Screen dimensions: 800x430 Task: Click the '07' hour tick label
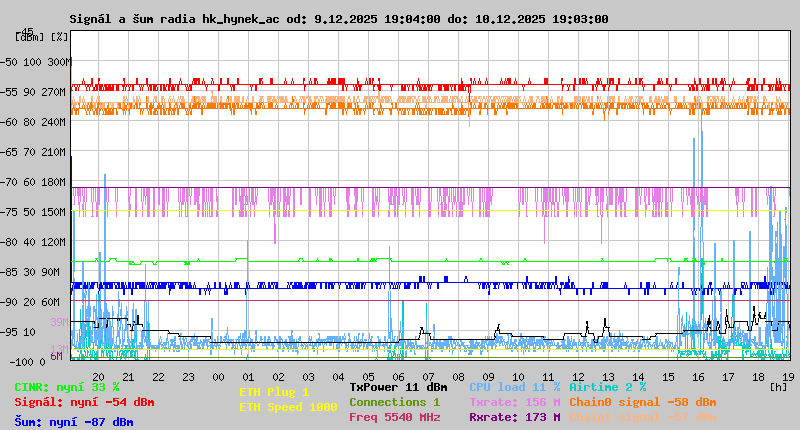429,377
